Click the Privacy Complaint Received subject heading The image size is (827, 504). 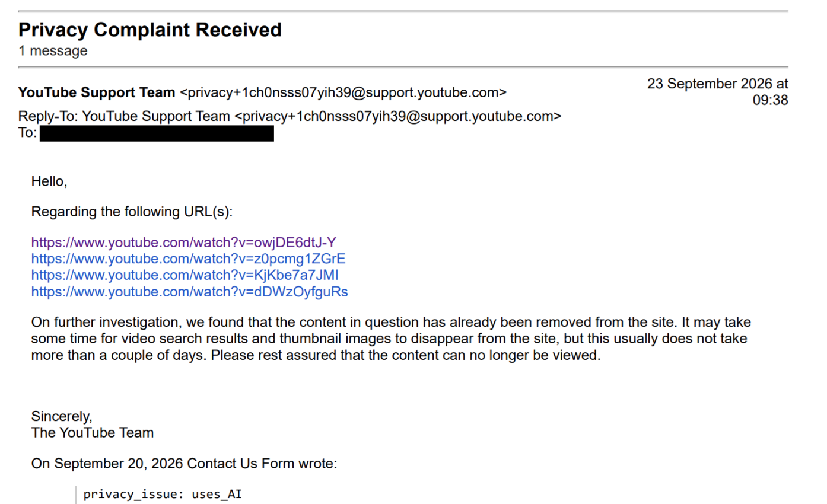(x=150, y=30)
